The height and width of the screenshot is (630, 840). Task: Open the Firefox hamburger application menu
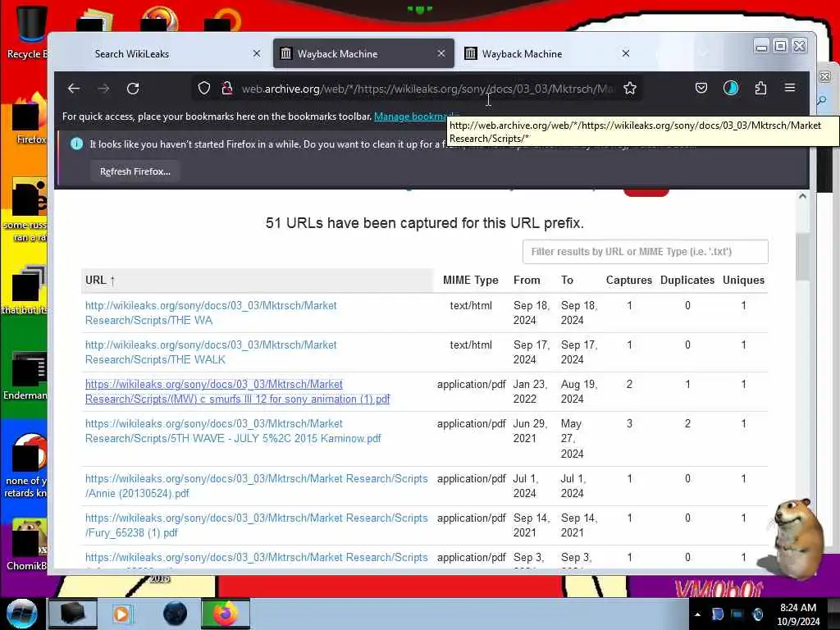790,87
